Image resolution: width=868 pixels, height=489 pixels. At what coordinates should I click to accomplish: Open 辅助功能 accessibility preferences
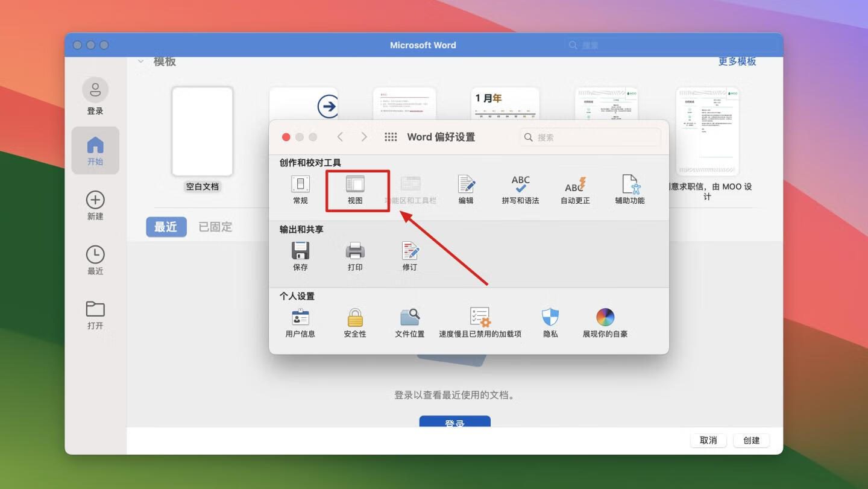(630, 185)
